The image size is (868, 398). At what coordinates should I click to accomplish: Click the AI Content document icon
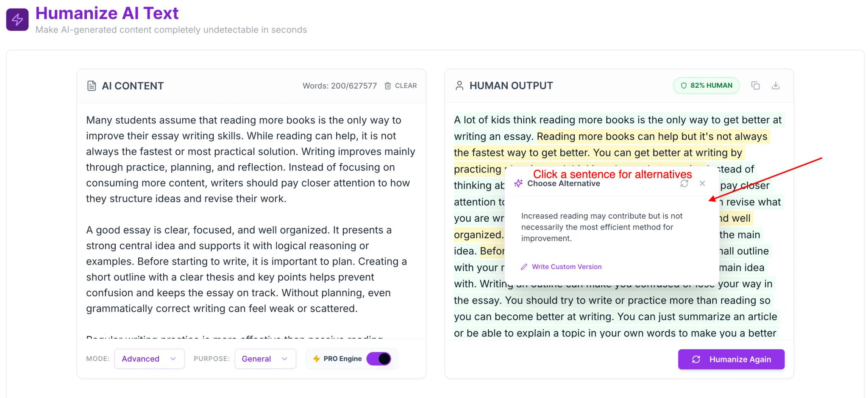[x=92, y=86]
